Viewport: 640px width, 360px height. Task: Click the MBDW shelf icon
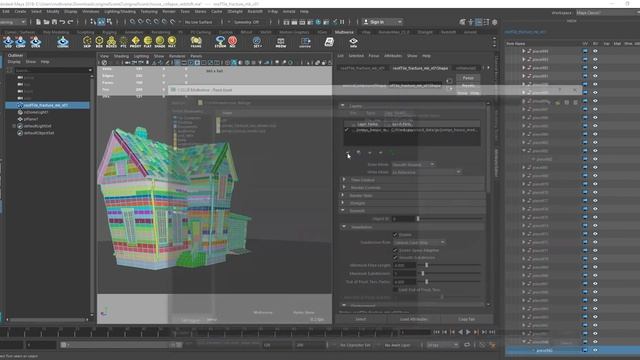point(281,42)
